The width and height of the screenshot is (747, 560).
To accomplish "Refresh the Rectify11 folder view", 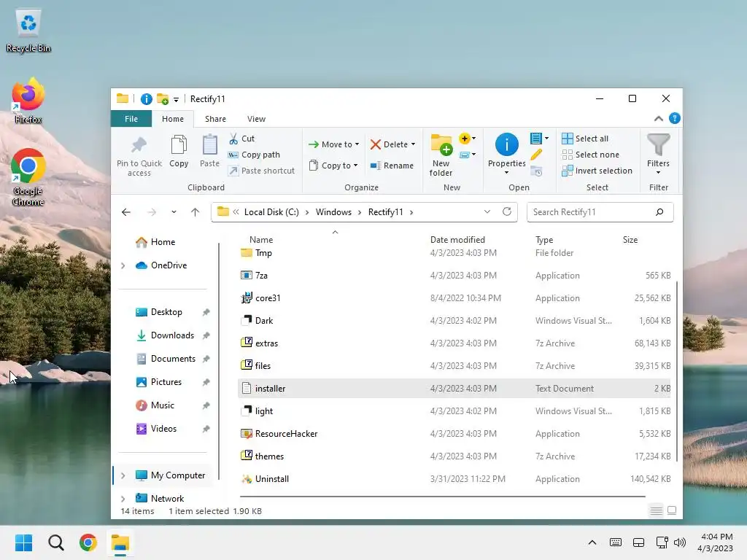I will pyautogui.click(x=507, y=211).
